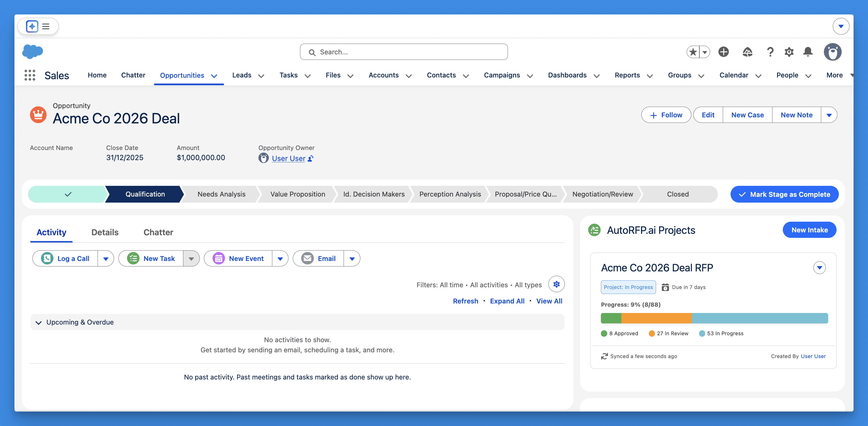Toggle Follow on this opportunity
This screenshot has height=426, width=868.
pos(666,115)
